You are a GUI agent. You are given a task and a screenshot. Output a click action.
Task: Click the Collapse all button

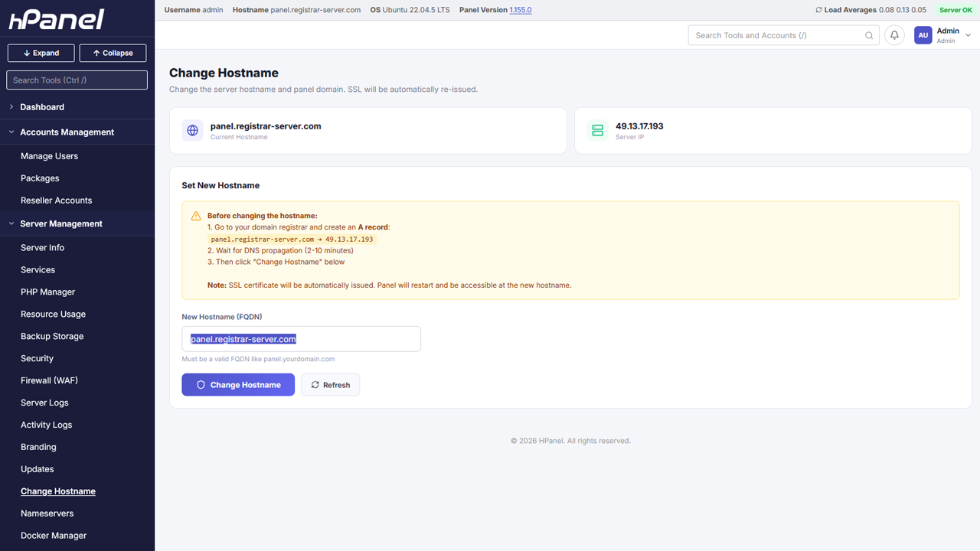click(x=113, y=53)
